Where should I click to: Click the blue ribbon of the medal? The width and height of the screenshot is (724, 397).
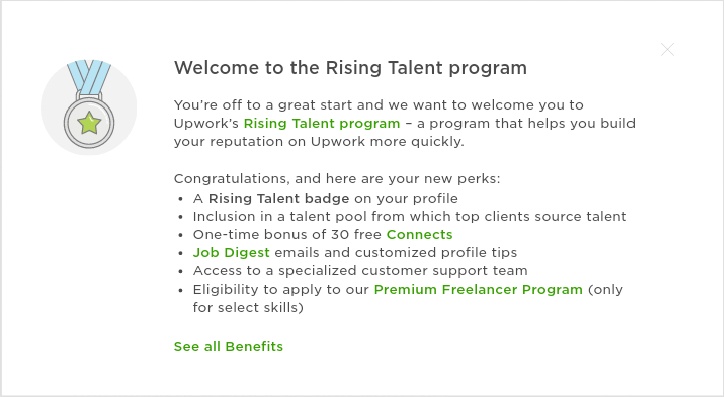89,77
